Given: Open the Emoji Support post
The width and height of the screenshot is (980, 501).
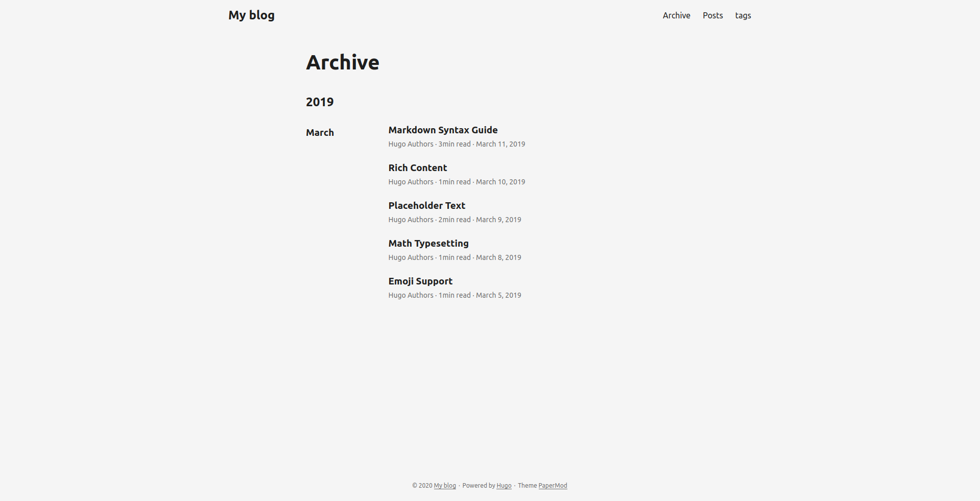Looking at the screenshot, I should [x=420, y=281].
